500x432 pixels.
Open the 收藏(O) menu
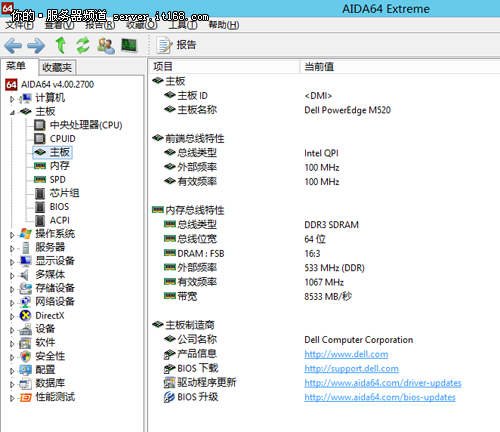click(141, 25)
